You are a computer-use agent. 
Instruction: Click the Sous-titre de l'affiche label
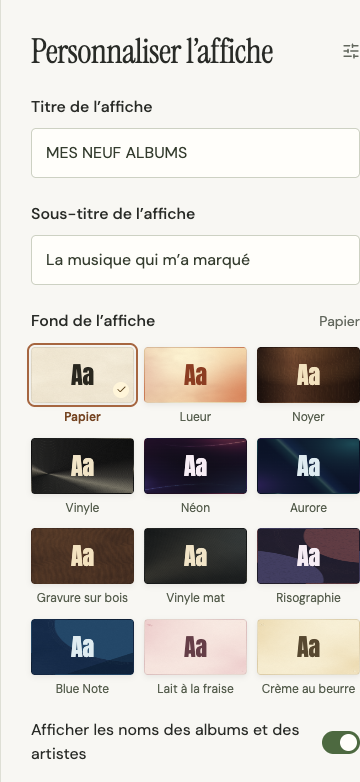[113, 213]
